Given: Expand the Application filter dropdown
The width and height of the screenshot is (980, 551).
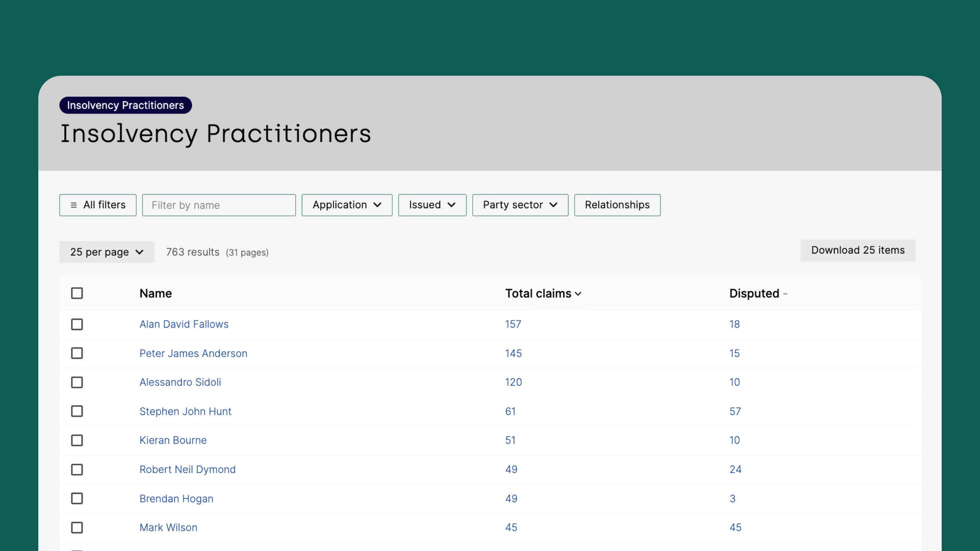Looking at the screenshot, I should tap(347, 205).
